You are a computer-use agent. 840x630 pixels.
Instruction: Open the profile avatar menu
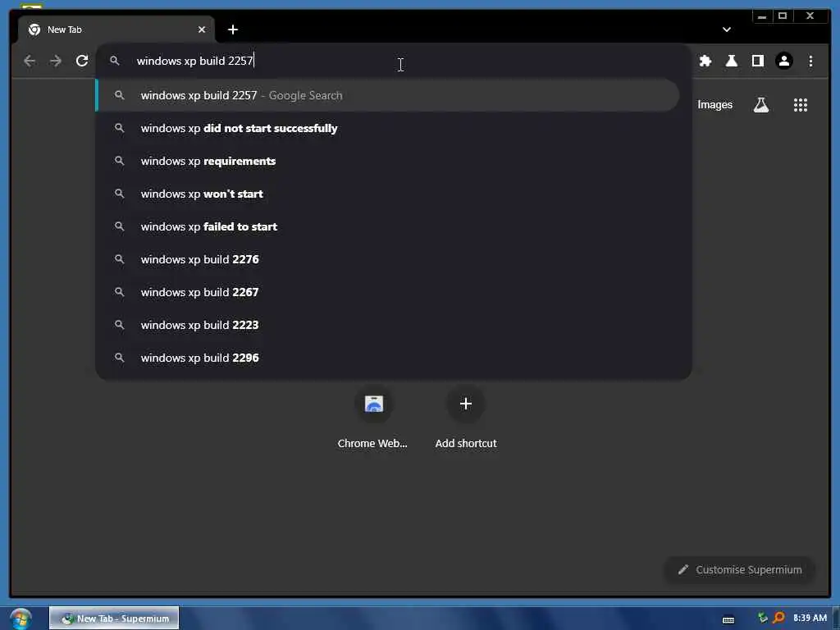click(x=783, y=61)
